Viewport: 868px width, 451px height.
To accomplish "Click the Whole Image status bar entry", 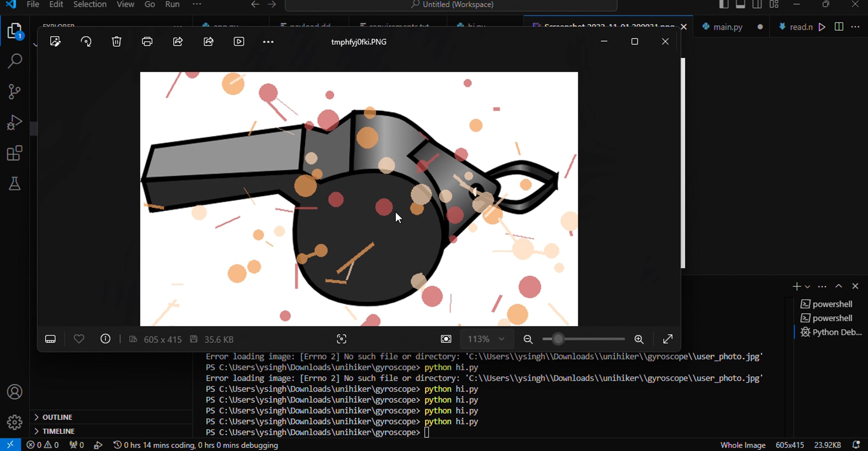I will (x=743, y=445).
